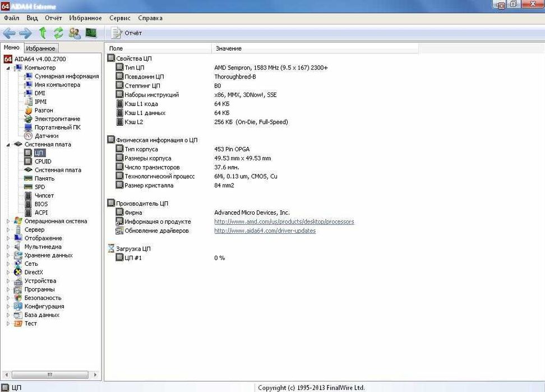
Task: Select the Кэш L2 row
Action: [x=202, y=122]
